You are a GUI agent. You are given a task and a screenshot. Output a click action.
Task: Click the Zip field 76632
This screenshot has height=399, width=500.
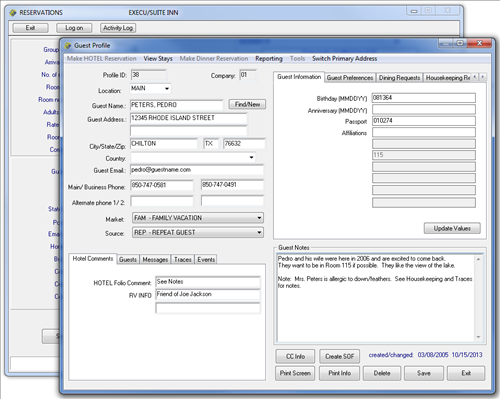click(244, 144)
